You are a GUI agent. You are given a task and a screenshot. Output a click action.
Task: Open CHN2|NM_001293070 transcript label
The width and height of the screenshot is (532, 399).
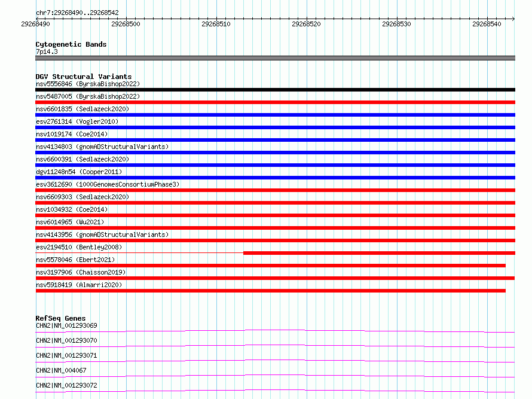66,340
